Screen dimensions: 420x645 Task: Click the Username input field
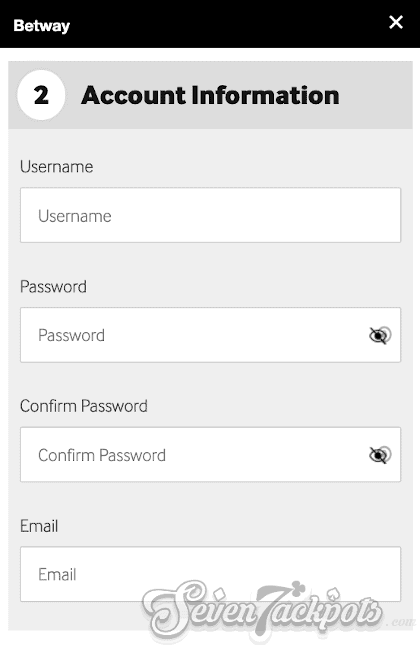click(210, 215)
